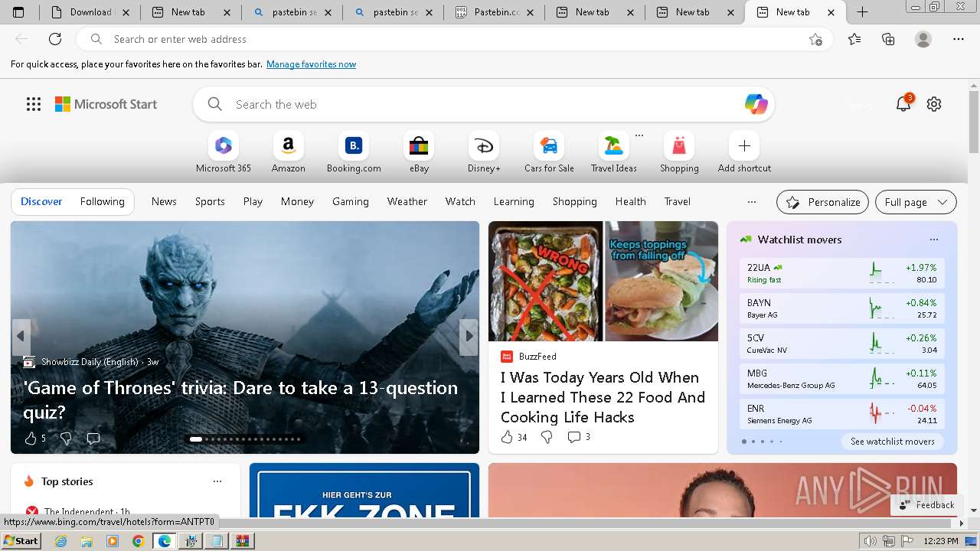Open the Microsoft Start apps grid
The width and height of the screenshot is (980, 551).
[34, 104]
